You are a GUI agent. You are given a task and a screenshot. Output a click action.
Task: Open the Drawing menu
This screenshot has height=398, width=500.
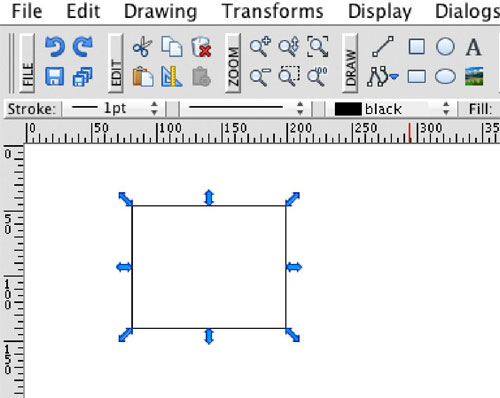(x=160, y=12)
